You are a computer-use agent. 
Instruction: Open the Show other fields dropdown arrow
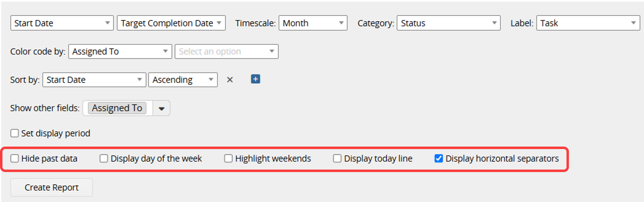click(162, 108)
